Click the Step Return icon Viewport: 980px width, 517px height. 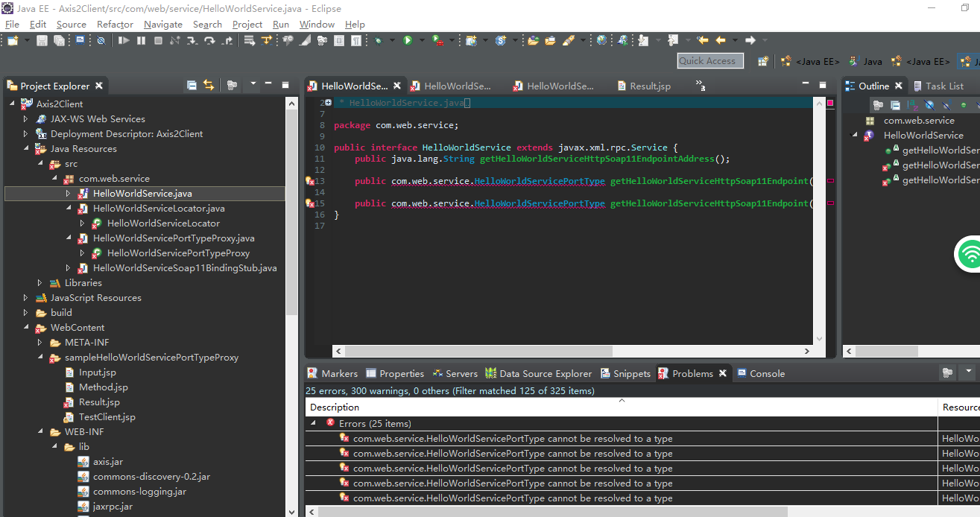(227, 40)
